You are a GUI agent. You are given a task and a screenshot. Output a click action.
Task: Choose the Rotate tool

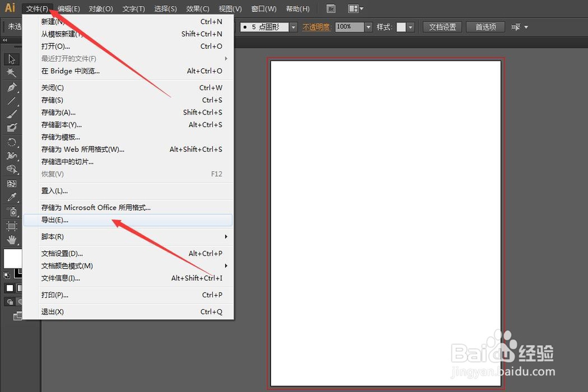12,142
